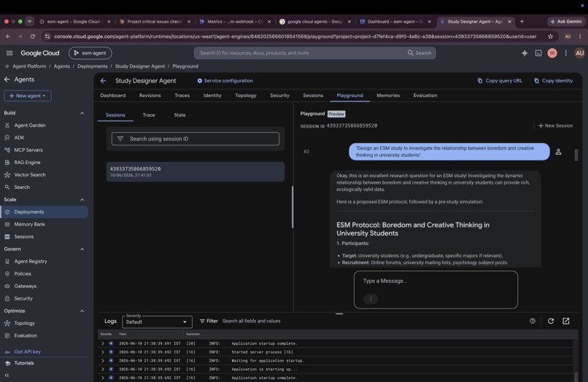Click Copy query URL button

tap(500, 81)
